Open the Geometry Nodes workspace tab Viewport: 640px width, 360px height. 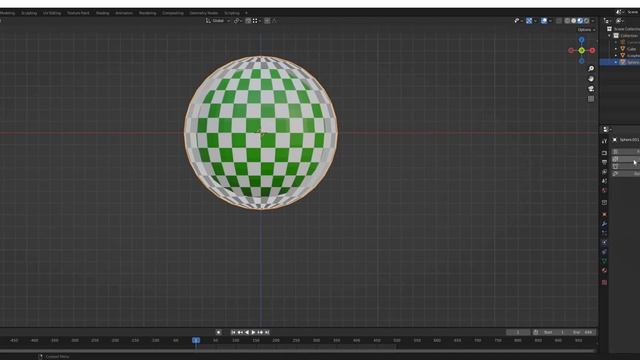point(204,13)
